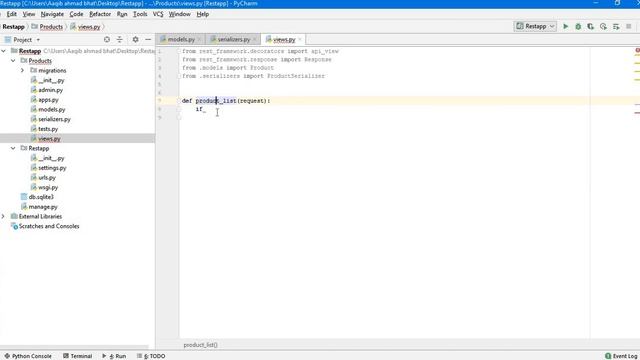The image size is (640, 360).
Task: Click the concurrency diagram run icon
Action: [x=616, y=27]
